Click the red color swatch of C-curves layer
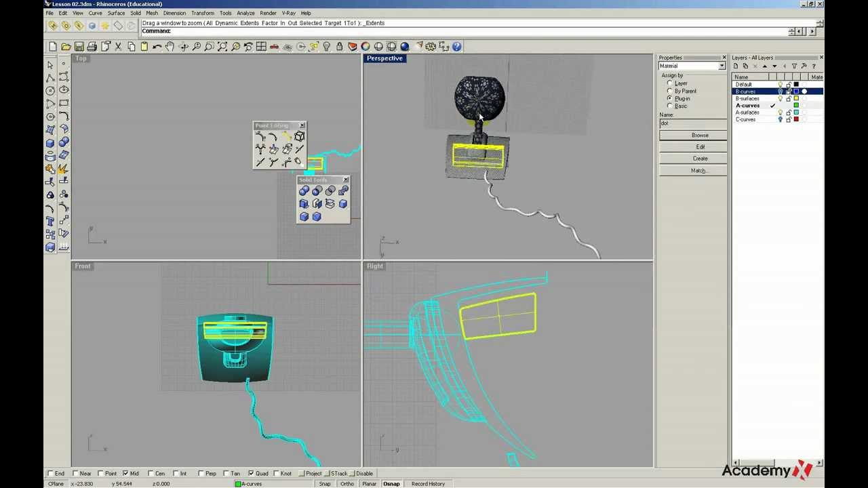The width and height of the screenshot is (868, 488). (796, 119)
